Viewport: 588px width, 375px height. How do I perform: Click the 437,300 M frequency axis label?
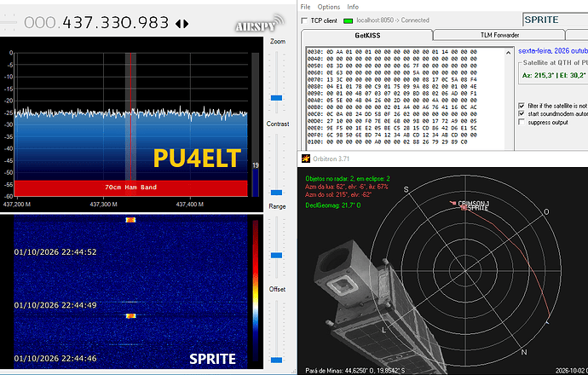pos(103,205)
